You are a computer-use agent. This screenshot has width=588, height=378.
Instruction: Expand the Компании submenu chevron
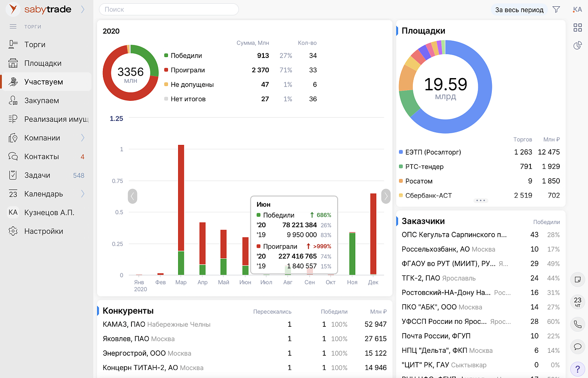83,138
